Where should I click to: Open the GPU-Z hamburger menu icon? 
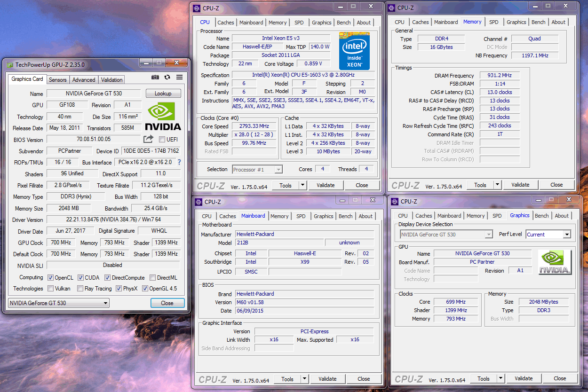tap(180, 78)
